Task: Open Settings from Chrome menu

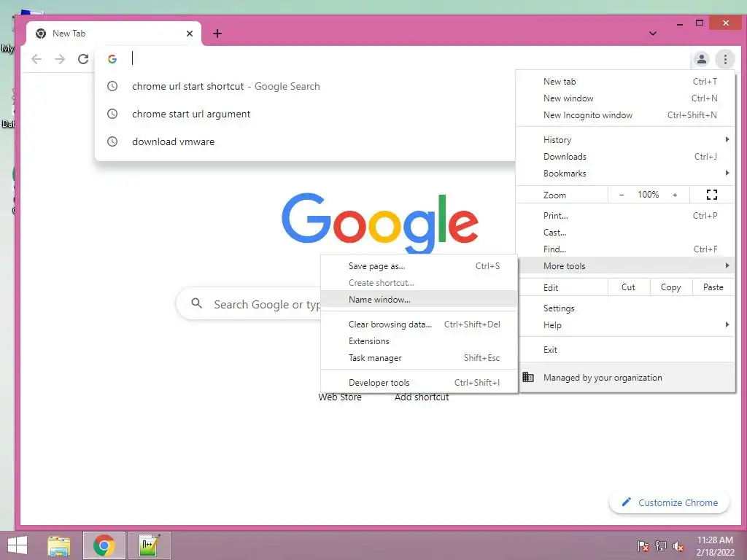Action: pos(625,308)
